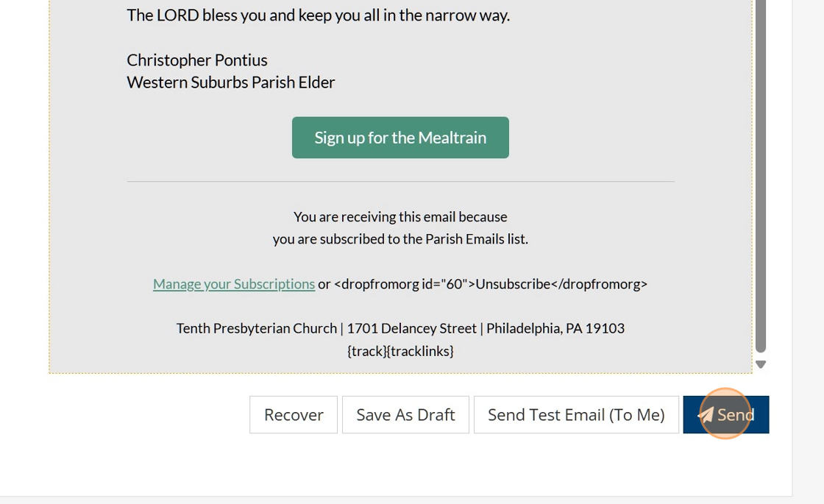824x504 pixels.
Task: Click the Recover button
Action: point(294,415)
